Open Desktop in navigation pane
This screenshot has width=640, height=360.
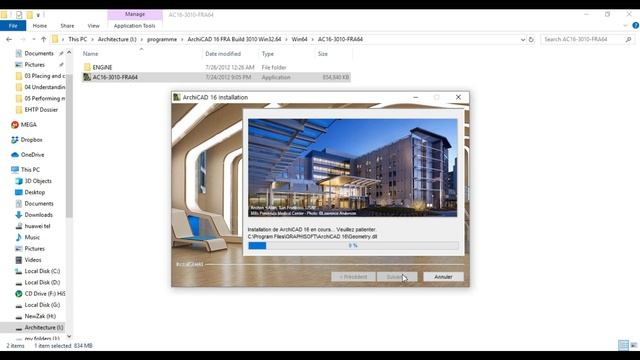tap(35, 192)
